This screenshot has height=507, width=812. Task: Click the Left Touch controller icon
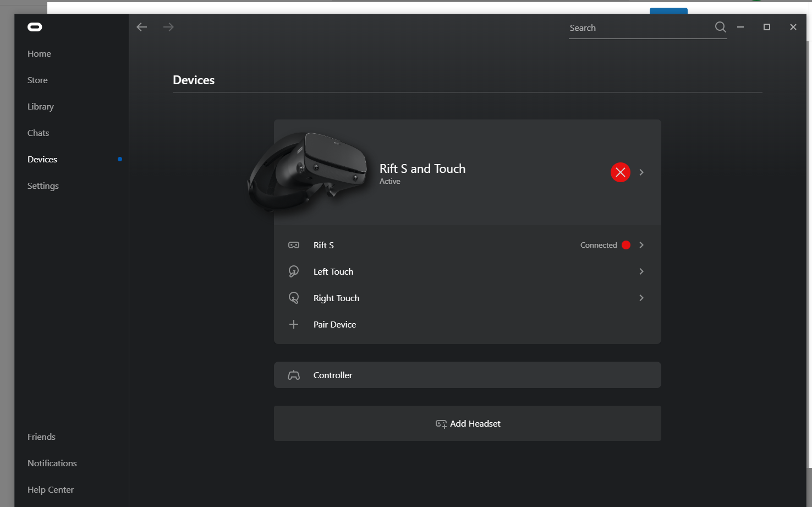[294, 271]
